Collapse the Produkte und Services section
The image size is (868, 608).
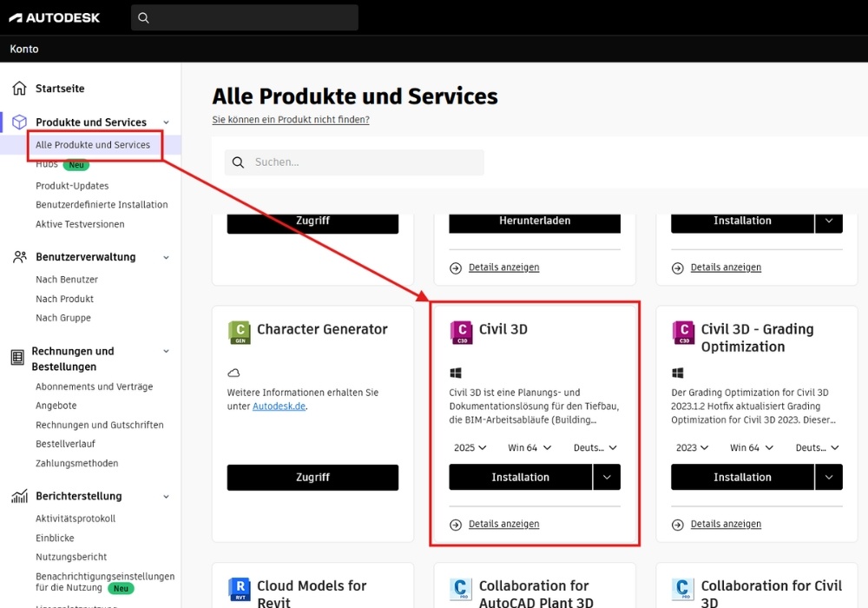tap(166, 122)
